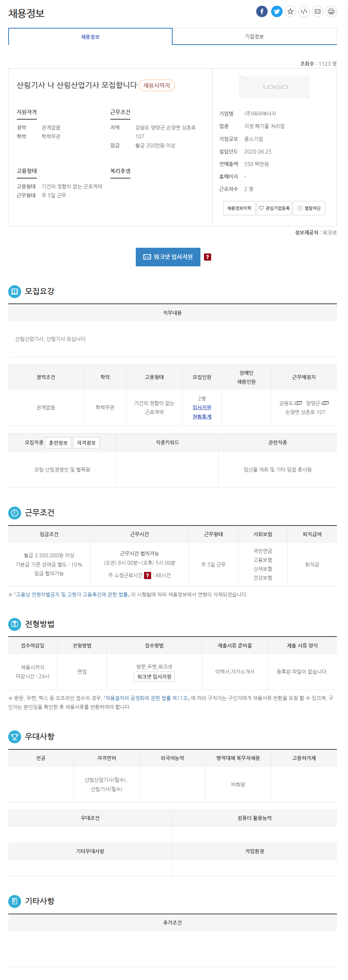348x980 pixels.
Task: Open the embed code icon
Action: (304, 11)
